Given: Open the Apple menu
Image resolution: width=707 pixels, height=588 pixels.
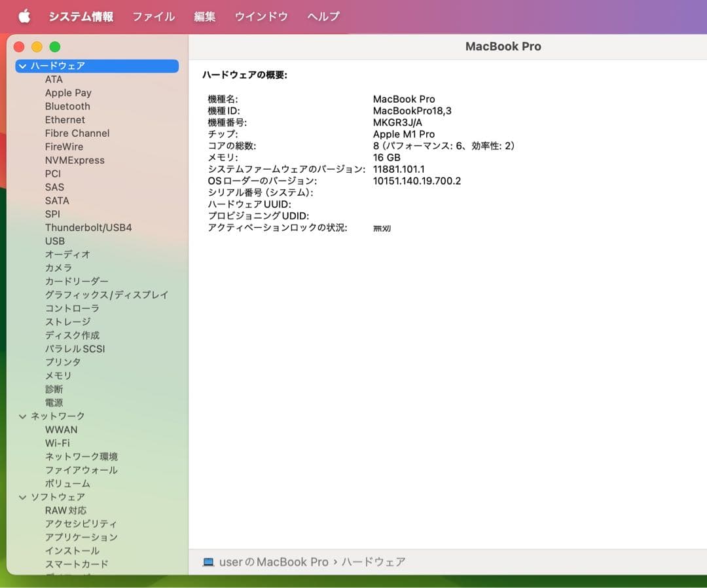Looking at the screenshot, I should point(24,16).
